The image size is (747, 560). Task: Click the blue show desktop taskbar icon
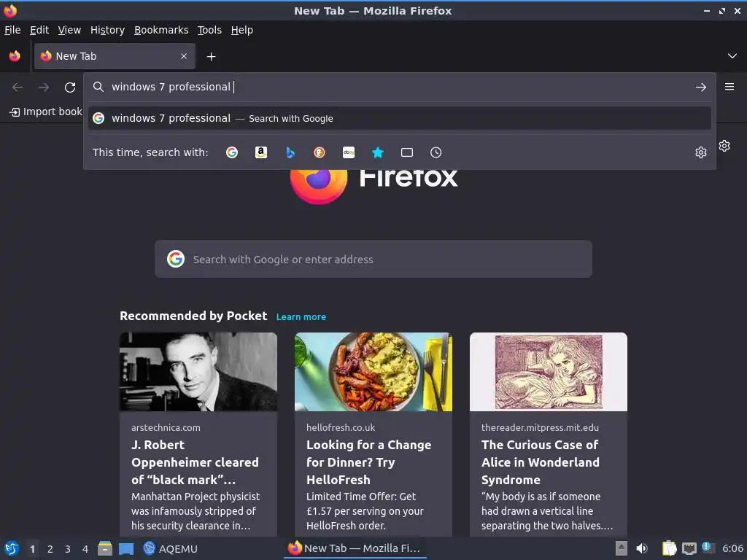tap(126, 548)
